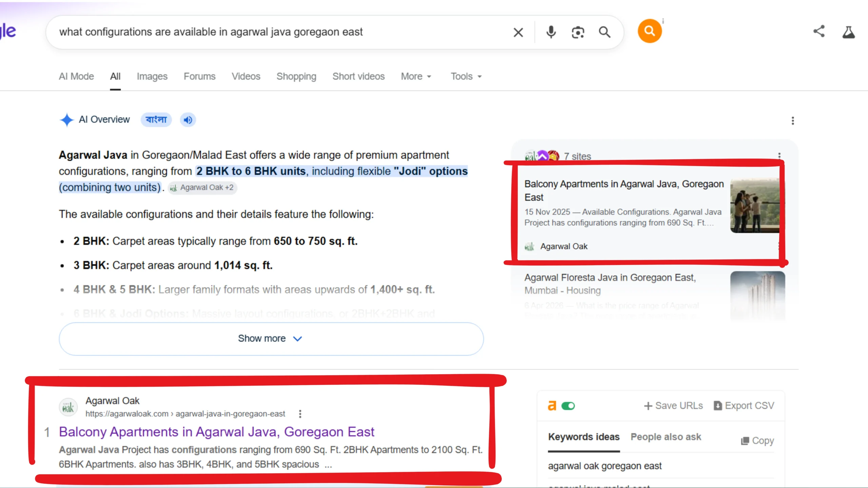Copy the keyword ideas list
Image resolution: width=868 pixels, height=488 pixels.
click(757, 441)
